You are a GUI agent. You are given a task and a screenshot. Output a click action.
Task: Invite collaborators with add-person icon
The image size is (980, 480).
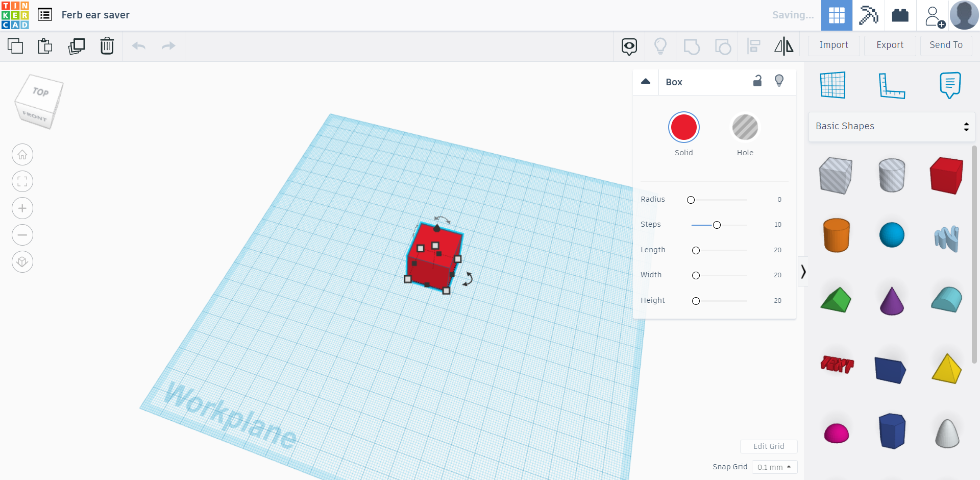pyautogui.click(x=935, y=16)
